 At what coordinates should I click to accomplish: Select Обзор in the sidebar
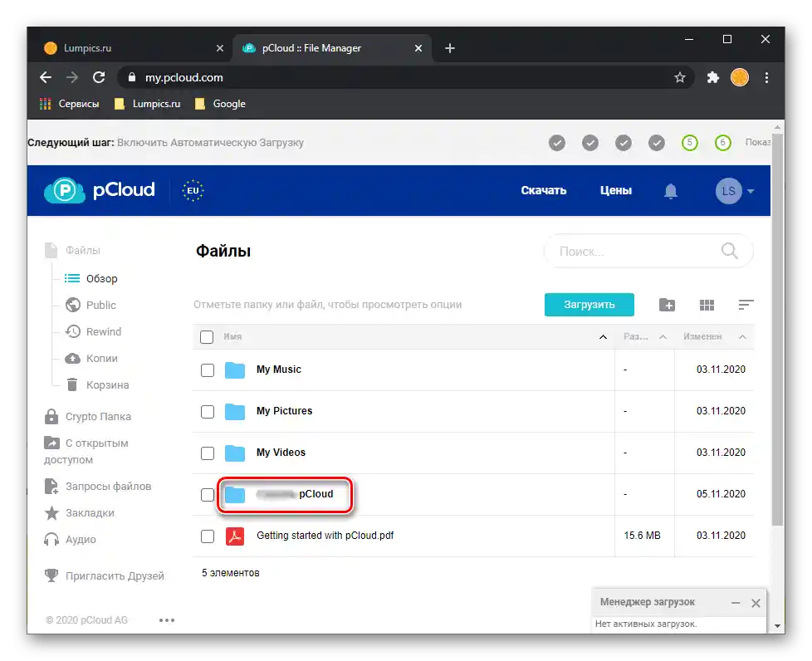point(91,279)
